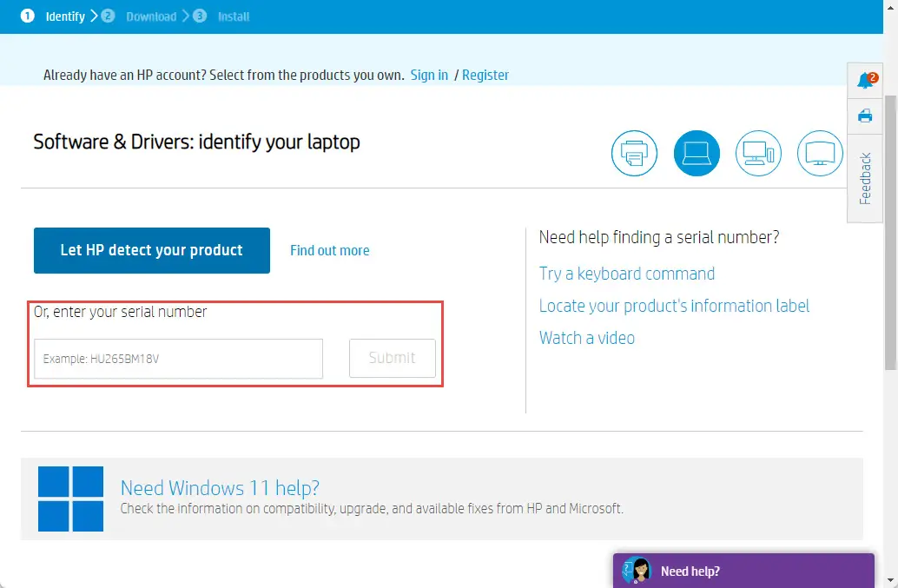Click the Sign in link
Screen dimensions: 898x588
tap(429, 75)
